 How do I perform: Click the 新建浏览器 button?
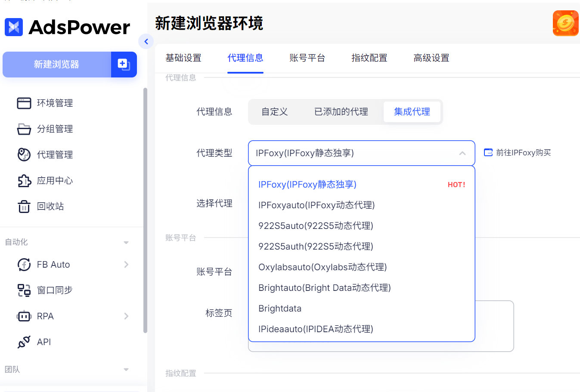(57, 65)
